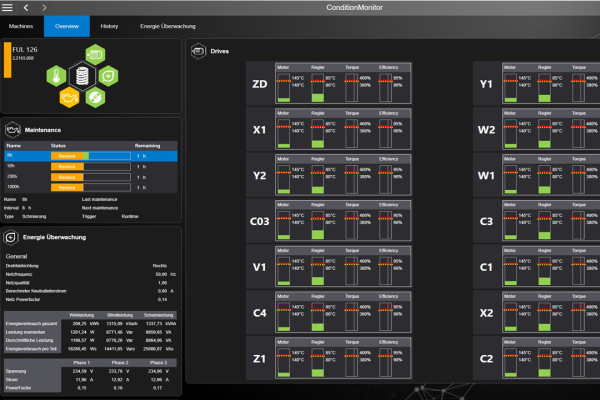Screen dimensions: 600x400
Task: Click the 50h row Reserve progress bar
Action: [91, 167]
